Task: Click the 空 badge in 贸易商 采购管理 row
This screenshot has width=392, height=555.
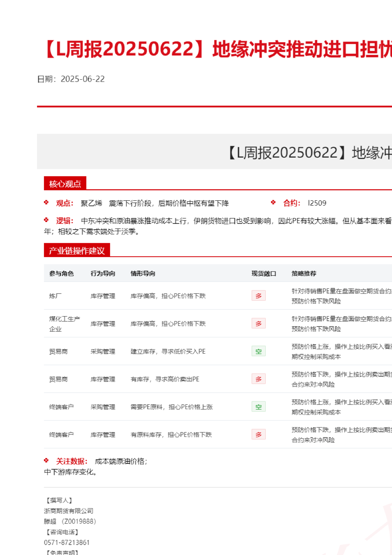Action: pos(258,351)
